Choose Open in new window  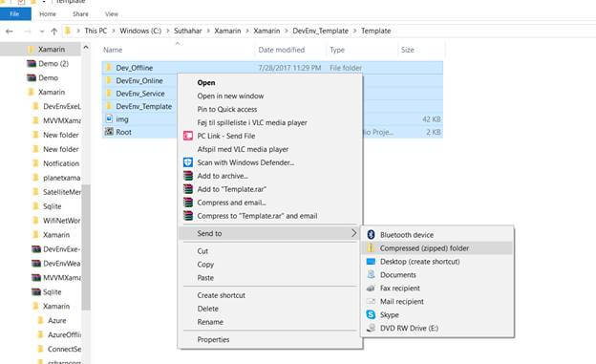(270, 96)
